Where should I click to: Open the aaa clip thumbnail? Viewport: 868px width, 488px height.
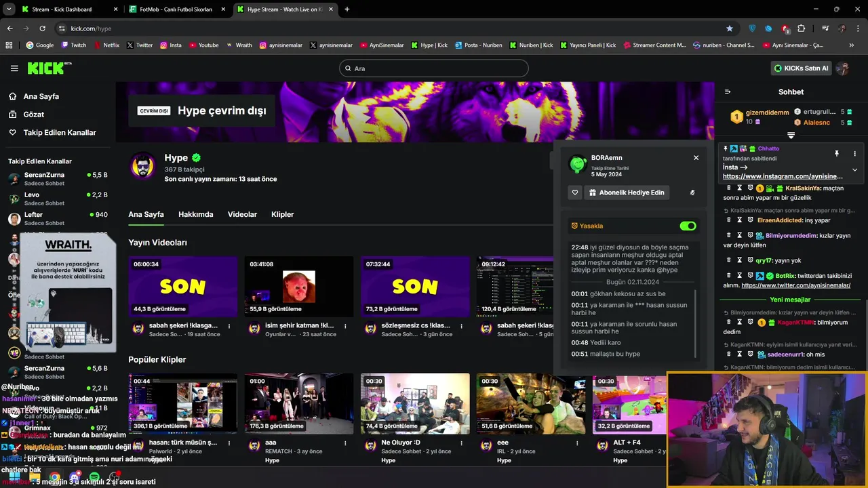[x=299, y=403]
